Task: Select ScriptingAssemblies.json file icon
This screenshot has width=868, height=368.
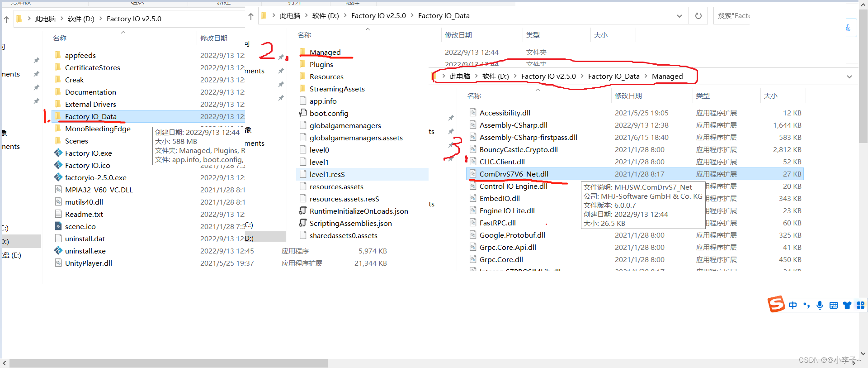Action: (x=303, y=223)
